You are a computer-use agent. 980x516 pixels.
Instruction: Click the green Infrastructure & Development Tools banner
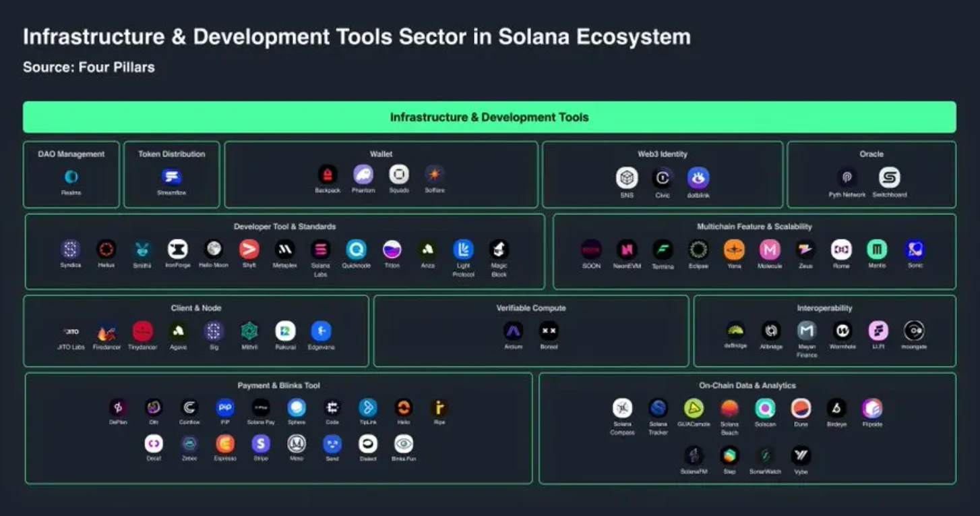[x=489, y=117]
